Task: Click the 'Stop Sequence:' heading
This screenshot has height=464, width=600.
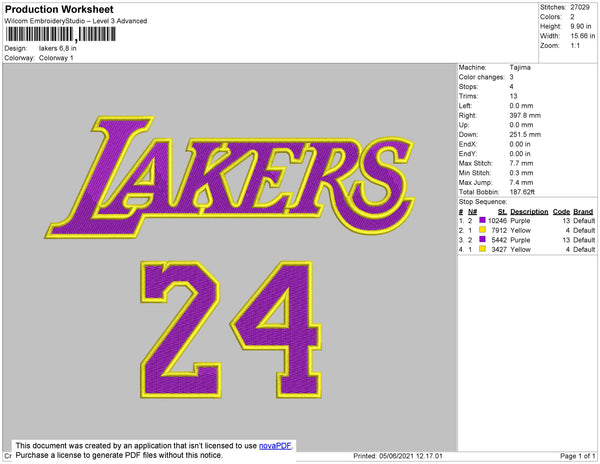Action: 483,202
